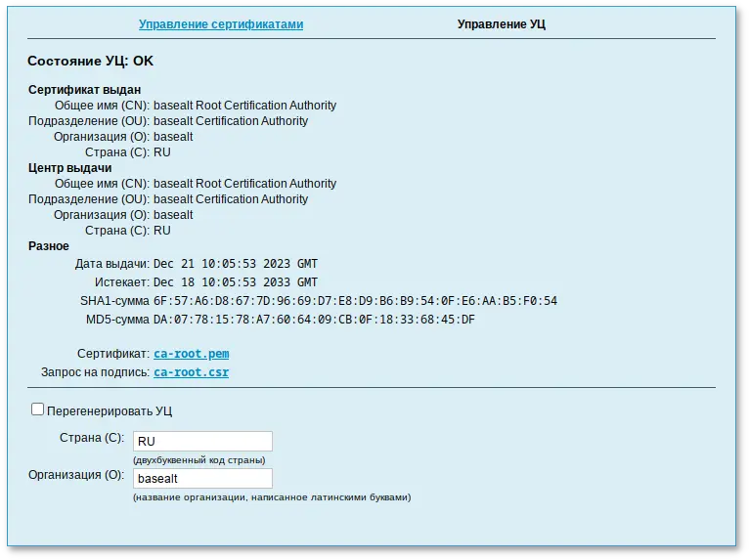
Task: Focus the Организация (O) input field
Action: coord(202,478)
